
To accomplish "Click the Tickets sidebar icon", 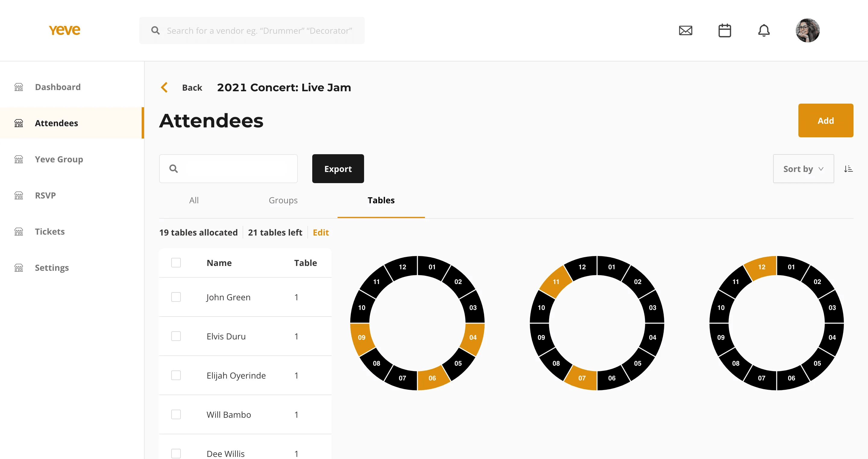I will click(x=19, y=232).
